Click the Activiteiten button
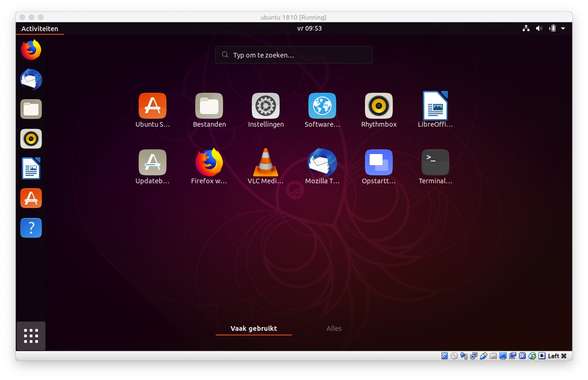Screen dimensions: 588x380 point(40,28)
